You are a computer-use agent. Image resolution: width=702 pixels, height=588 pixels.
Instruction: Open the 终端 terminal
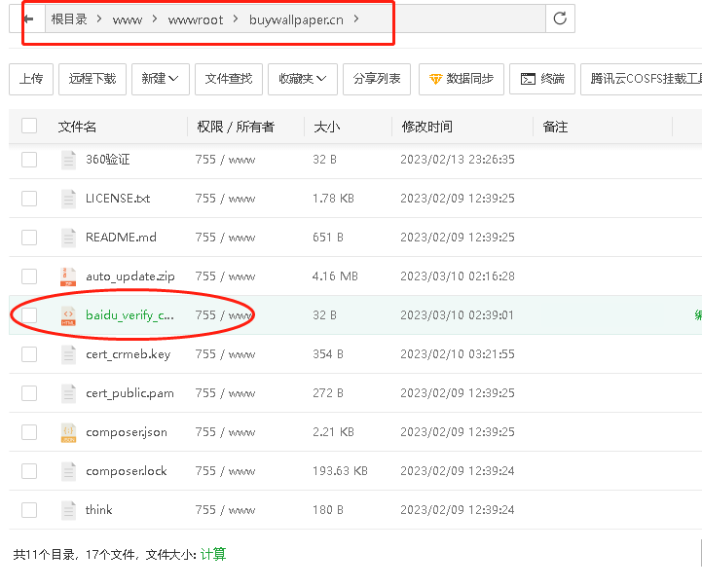[x=542, y=79]
